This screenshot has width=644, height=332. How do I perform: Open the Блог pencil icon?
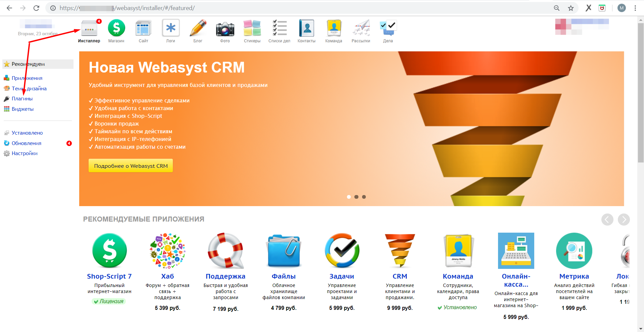tap(198, 28)
